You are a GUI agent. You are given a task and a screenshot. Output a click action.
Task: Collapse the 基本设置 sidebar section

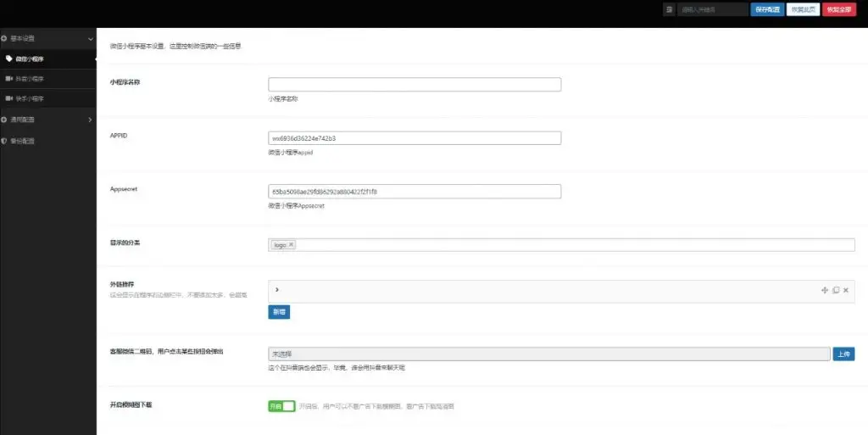90,38
